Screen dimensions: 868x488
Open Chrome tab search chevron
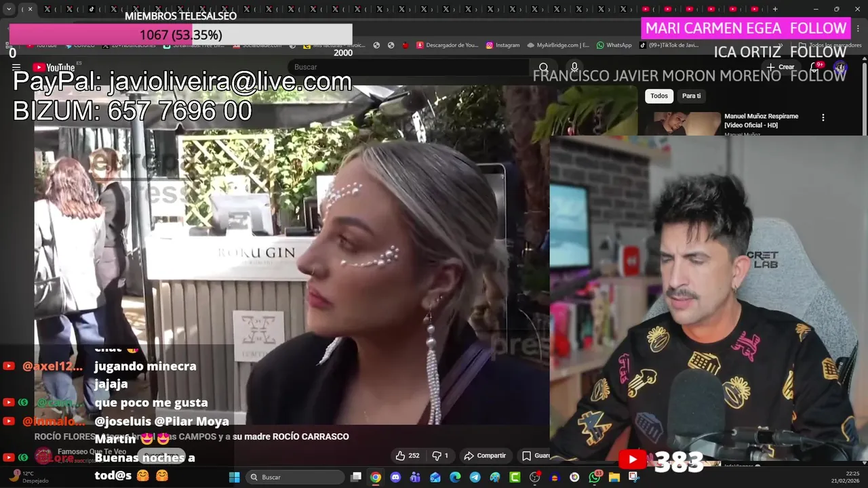9,9
